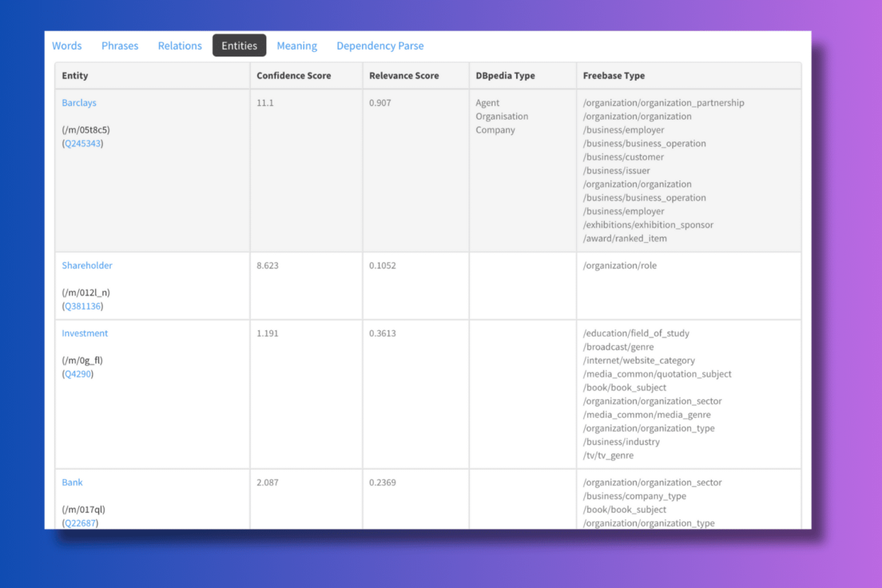
Task: Click the active Entities tab
Action: tap(239, 46)
